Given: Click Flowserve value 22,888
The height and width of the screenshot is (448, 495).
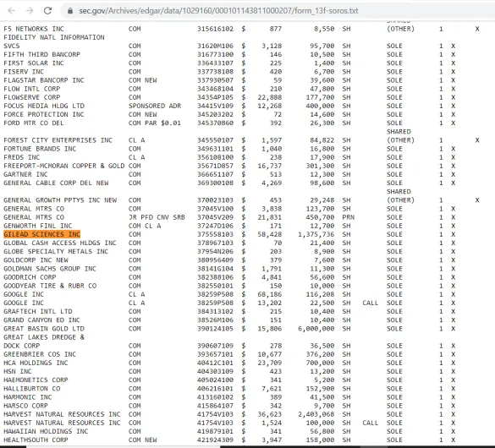Looking at the screenshot, I should 270,97.
